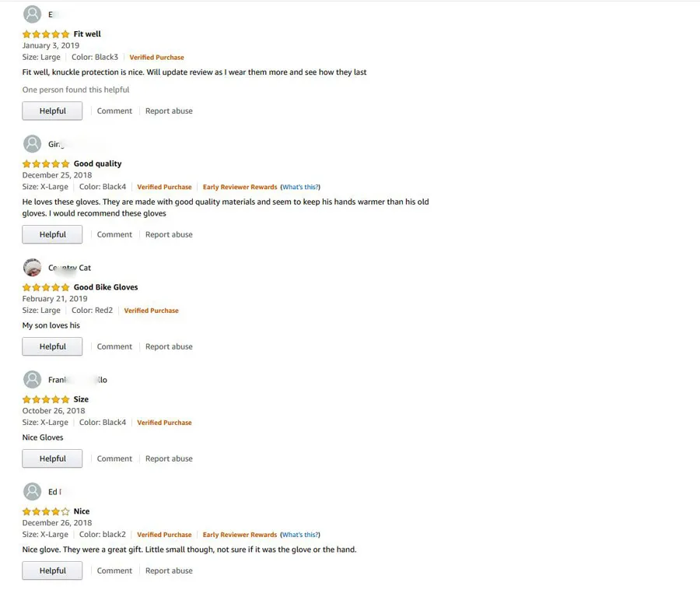
Task: Report abuse on the Good quality review
Action: coord(169,234)
